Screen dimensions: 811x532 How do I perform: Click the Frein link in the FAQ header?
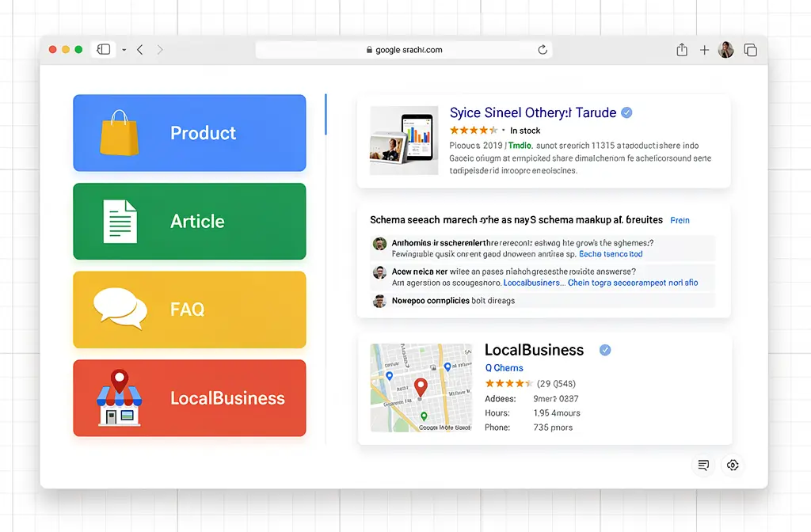(x=680, y=220)
